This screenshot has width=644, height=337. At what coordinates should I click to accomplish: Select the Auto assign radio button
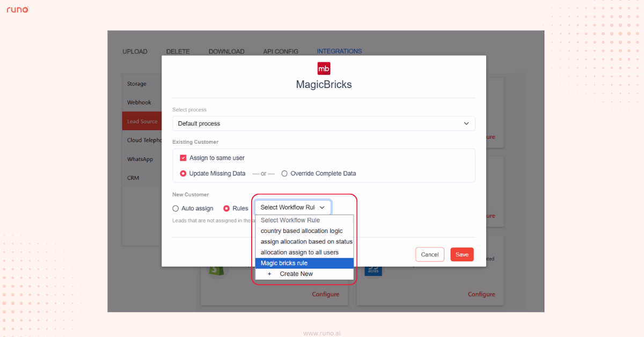[x=175, y=208]
